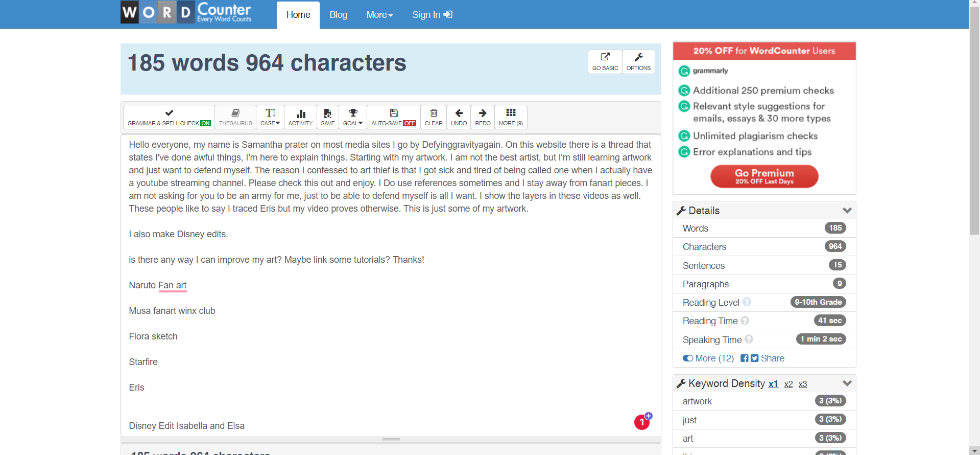This screenshot has height=455, width=980.
Task: Click the Starfire line in editor
Action: point(143,362)
